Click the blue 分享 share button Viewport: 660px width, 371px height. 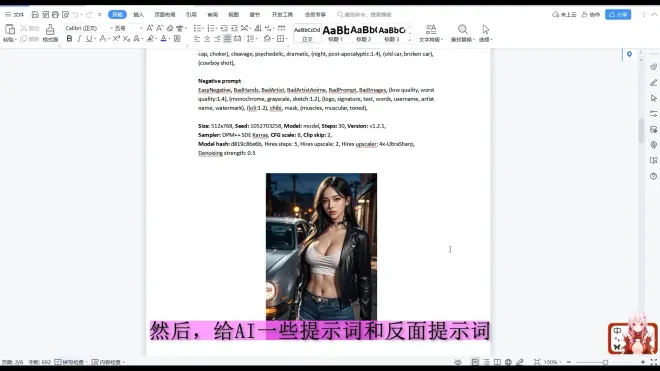point(618,15)
